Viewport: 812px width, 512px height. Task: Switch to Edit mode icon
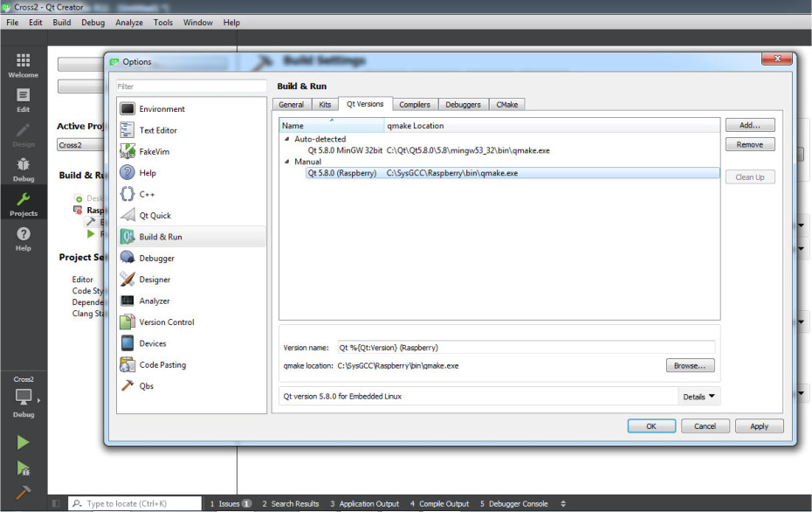coord(24,100)
